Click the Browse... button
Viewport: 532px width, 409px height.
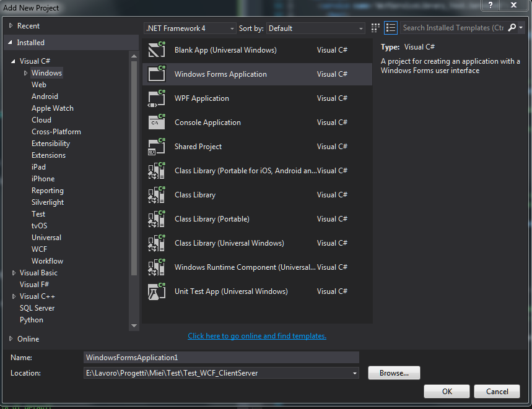[394, 373]
